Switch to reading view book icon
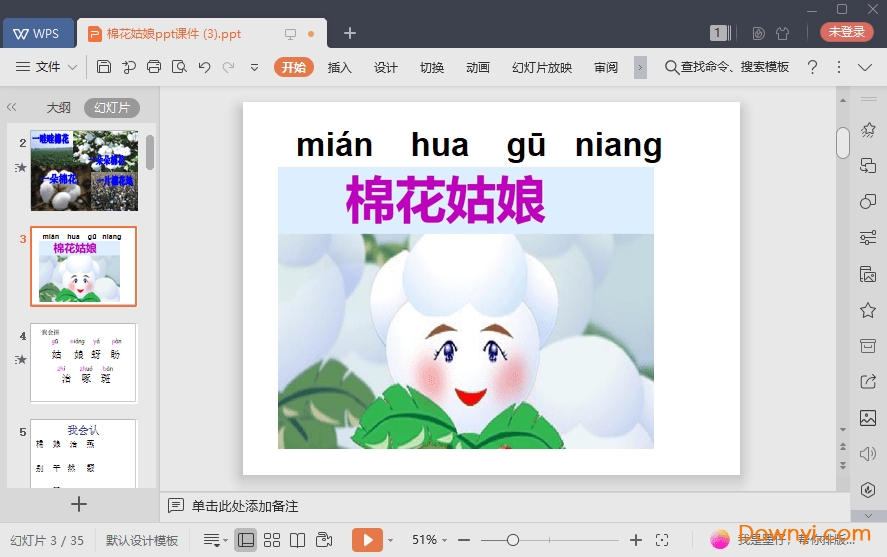Screen dimensions: 887x557 point(298,540)
